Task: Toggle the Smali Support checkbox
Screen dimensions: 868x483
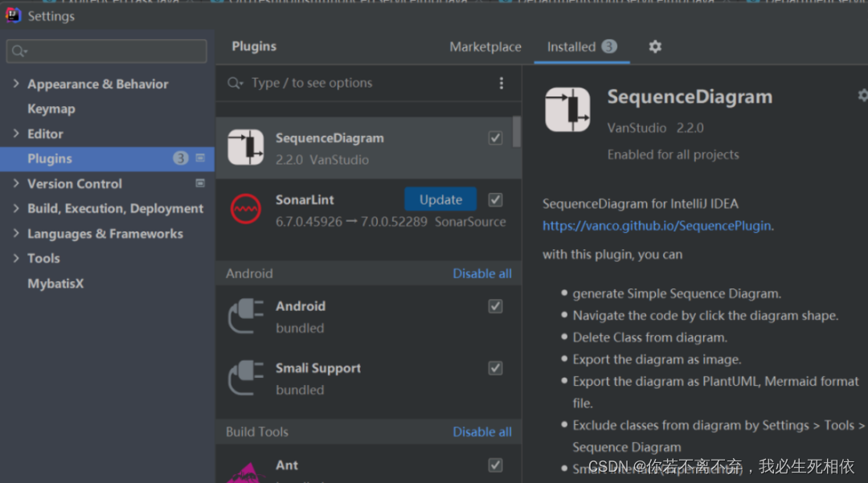Action: tap(495, 368)
